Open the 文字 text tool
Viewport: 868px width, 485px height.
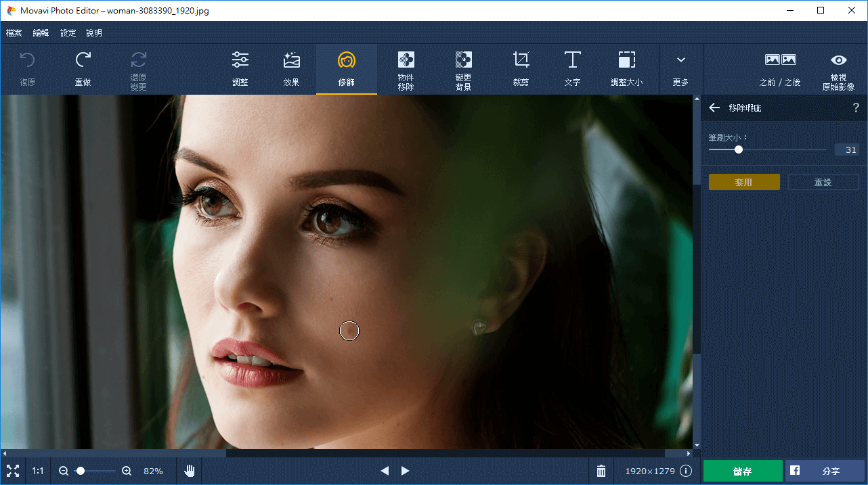(x=572, y=68)
